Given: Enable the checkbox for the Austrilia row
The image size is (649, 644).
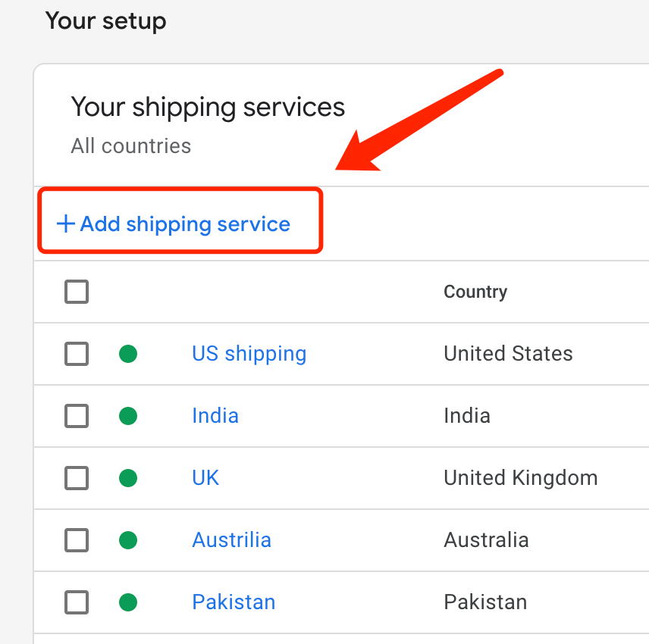Looking at the screenshot, I should [x=76, y=540].
